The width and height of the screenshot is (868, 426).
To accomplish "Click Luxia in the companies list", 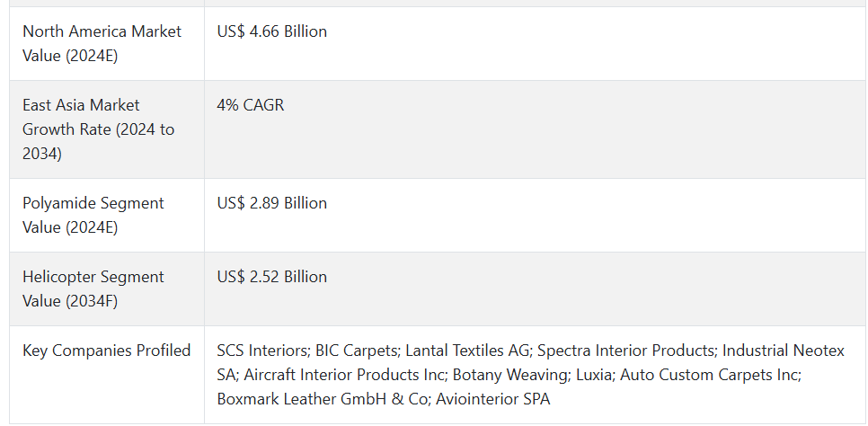I will (593, 375).
